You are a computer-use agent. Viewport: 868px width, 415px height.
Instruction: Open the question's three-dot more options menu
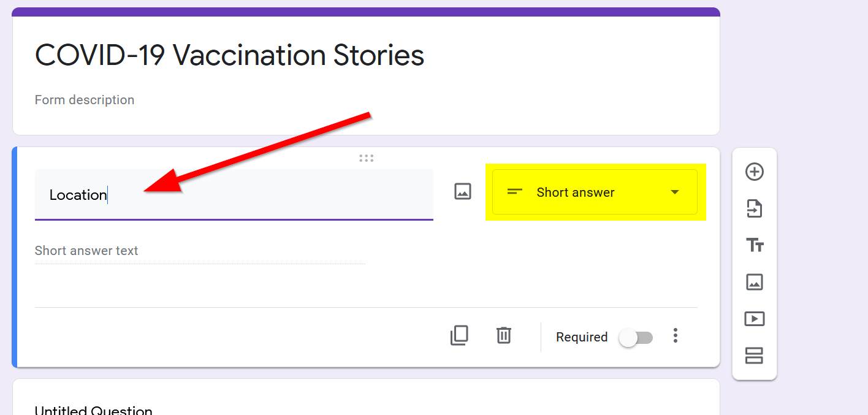point(675,335)
